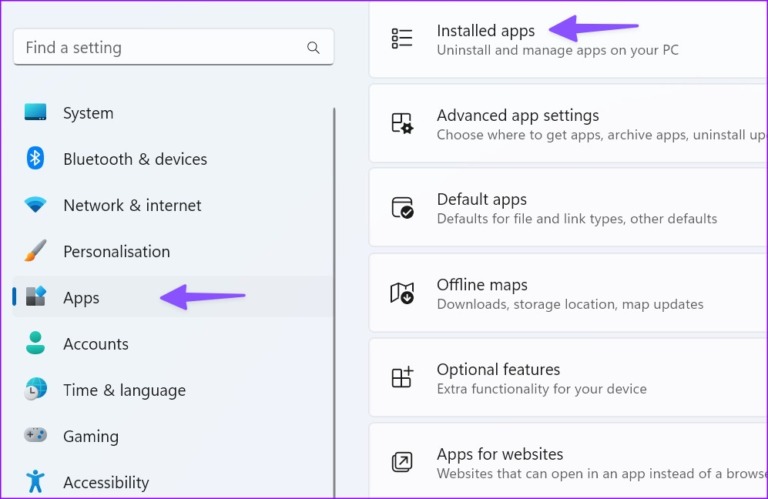
Task: Click the Accounts person icon
Action: pos(36,344)
